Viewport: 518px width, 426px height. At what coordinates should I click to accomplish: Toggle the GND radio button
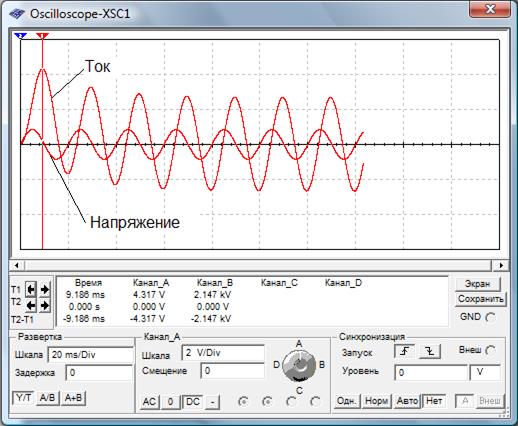[x=490, y=317]
